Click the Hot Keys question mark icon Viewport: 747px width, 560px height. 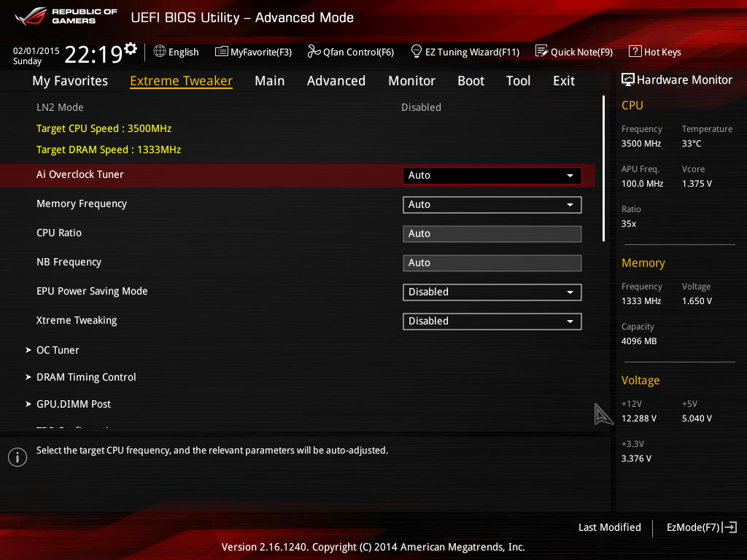pos(635,51)
